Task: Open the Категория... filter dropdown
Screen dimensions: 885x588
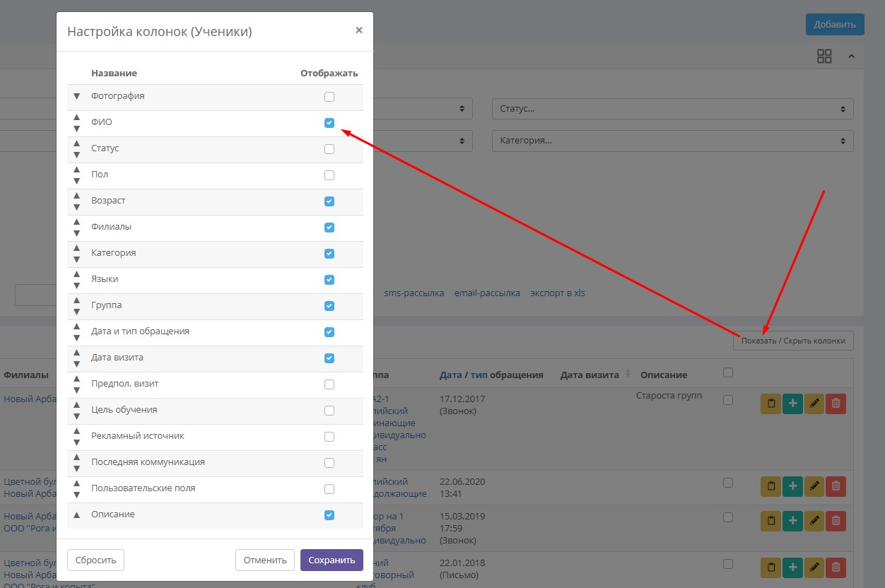Action: pyautogui.click(x=673, y=141)
